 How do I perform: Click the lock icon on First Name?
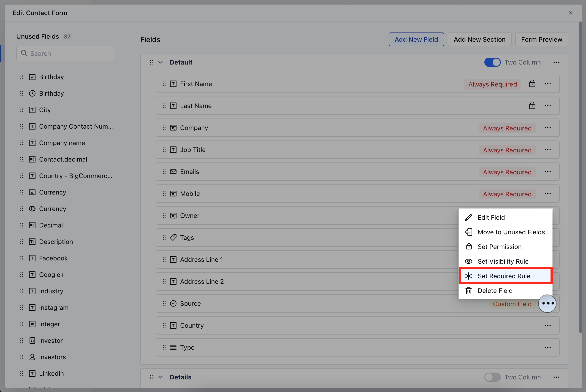coord(532,84)
